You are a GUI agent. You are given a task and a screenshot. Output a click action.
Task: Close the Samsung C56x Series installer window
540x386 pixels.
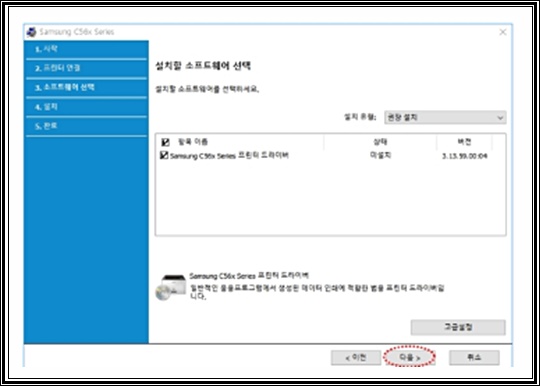coord(502,32)
